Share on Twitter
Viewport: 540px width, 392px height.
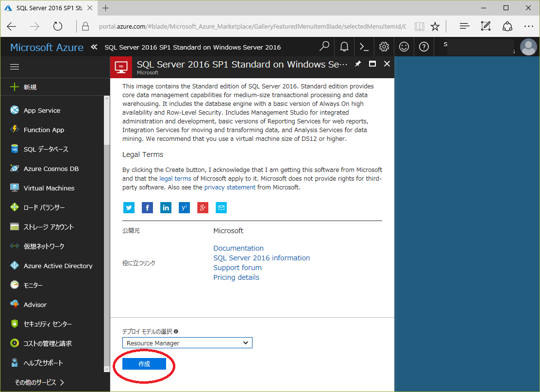point(129,207)
